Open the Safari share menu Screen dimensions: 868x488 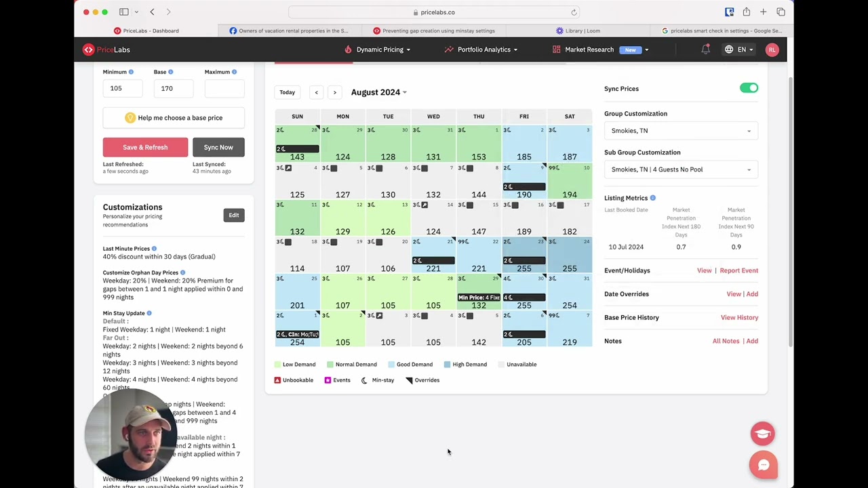tap(746, 12)
